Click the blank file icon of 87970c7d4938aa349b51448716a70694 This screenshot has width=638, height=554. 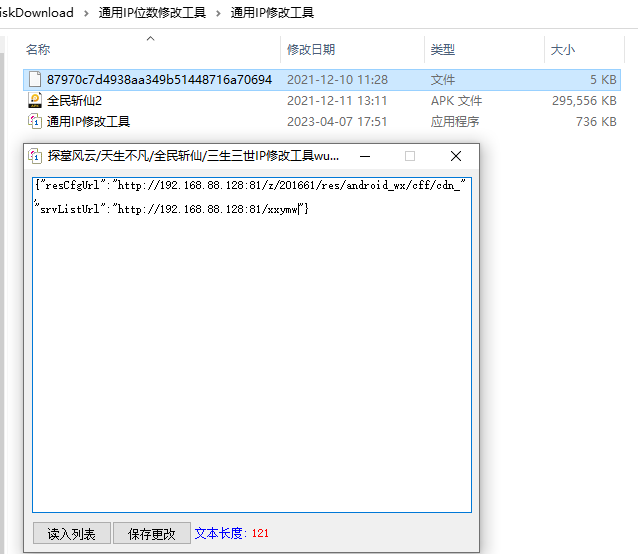(x=35, y=79)
